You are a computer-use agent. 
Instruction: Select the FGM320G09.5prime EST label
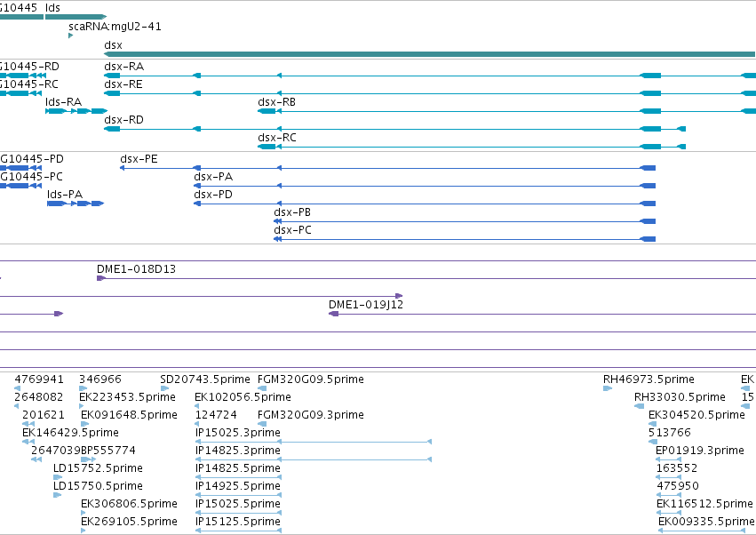(311, 379)
